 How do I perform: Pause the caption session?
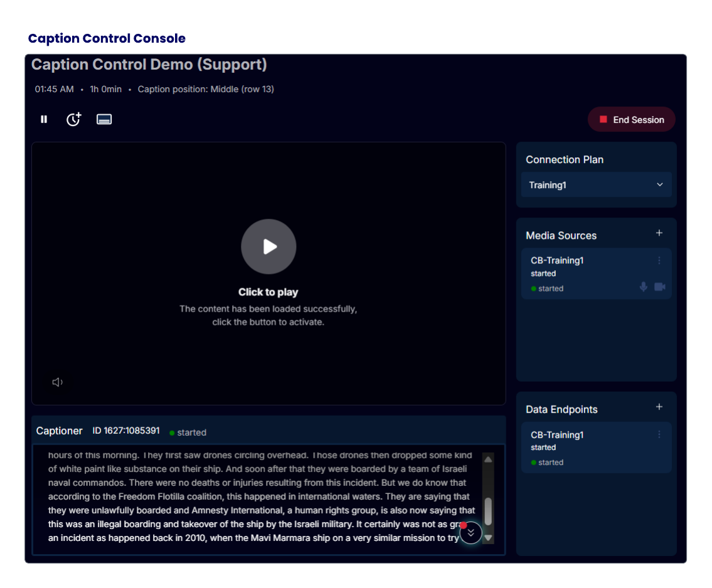[44, 119]
